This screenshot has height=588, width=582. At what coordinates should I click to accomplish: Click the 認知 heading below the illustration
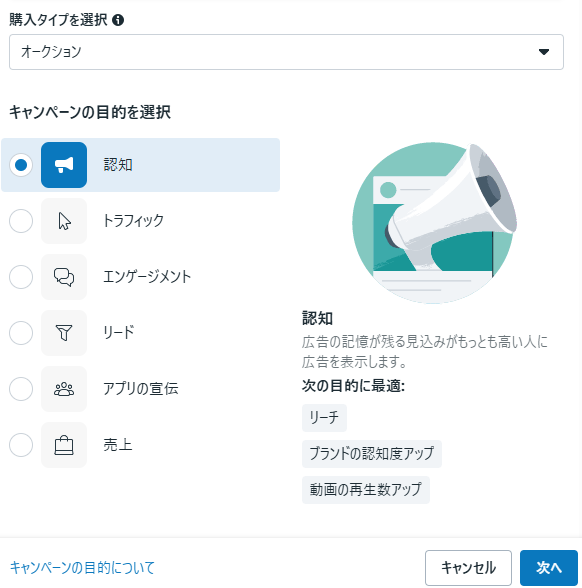[x=318, y=318]
